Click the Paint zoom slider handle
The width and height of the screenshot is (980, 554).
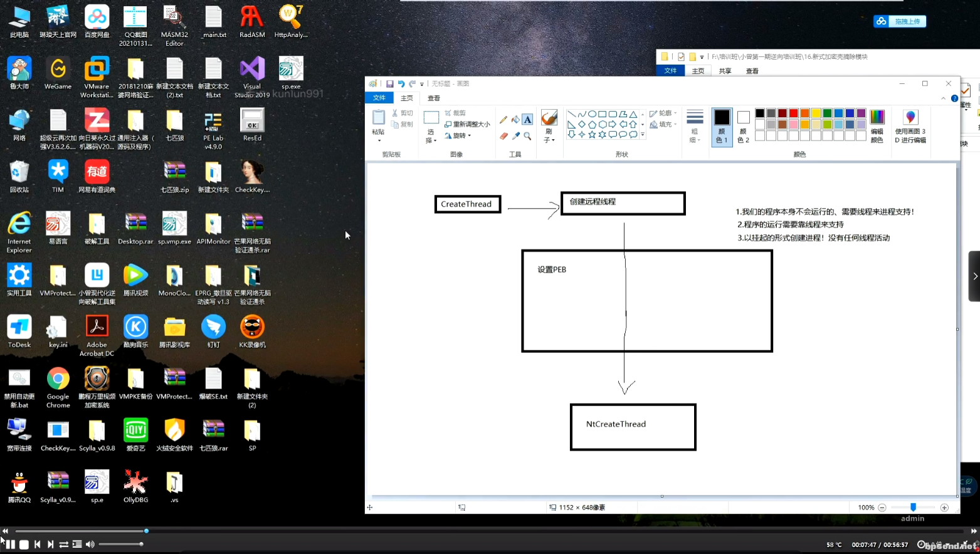(913, 507)
